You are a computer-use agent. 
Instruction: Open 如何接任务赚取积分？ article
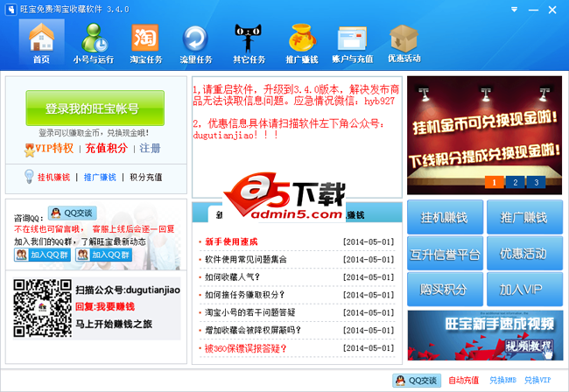pos(244,295)
